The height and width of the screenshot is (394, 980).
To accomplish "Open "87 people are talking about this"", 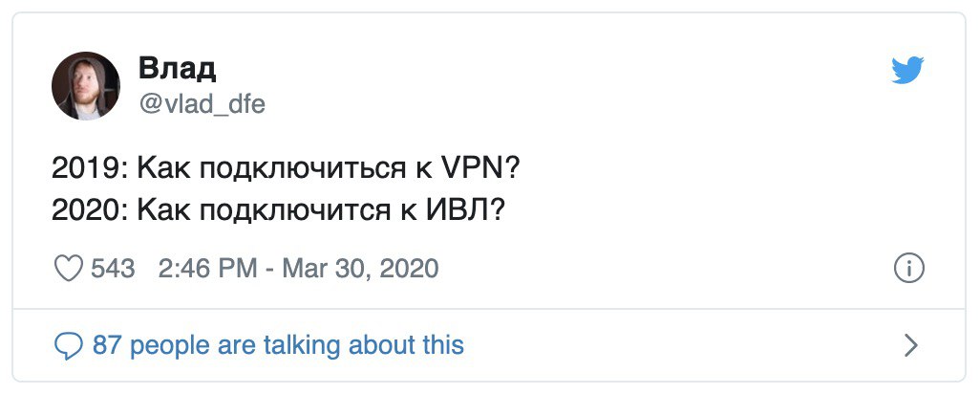I will [278, 344].
